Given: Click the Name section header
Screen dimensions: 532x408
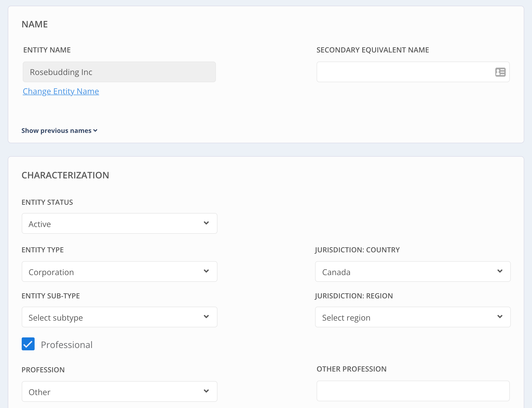Looking at the screenshot, I should click(x=35, y=24).
